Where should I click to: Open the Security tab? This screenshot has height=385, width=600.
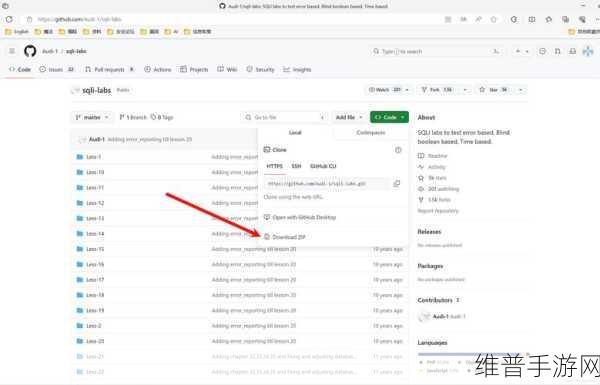[x=261, y=70]
